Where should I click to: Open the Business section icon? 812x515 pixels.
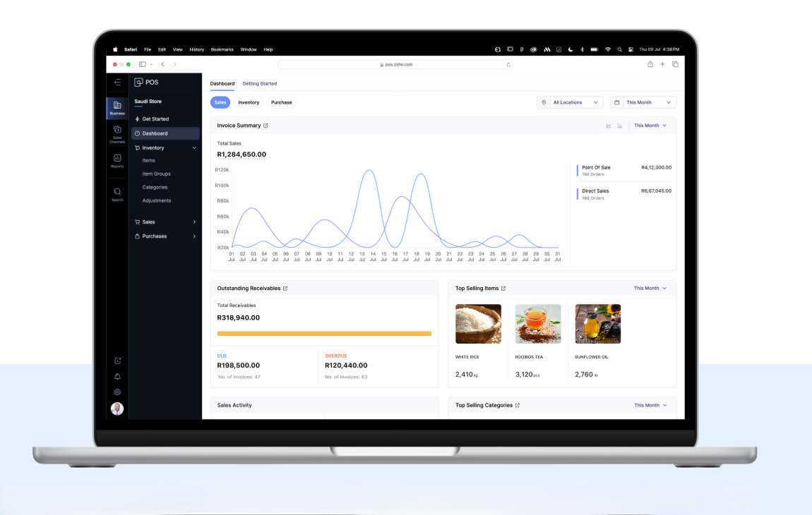click(117, 108)
